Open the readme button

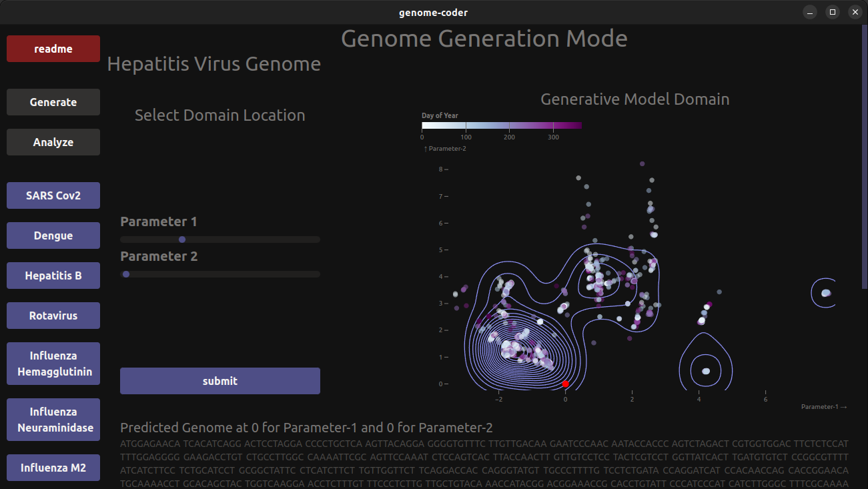click(x=53, y=49)
